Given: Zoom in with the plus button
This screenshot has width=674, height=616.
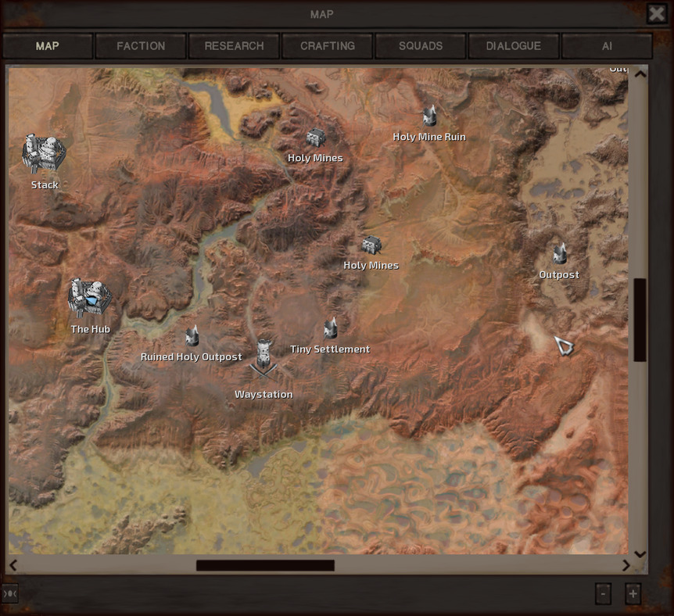Looking at the screenshot, I should [x=632, y=593].
